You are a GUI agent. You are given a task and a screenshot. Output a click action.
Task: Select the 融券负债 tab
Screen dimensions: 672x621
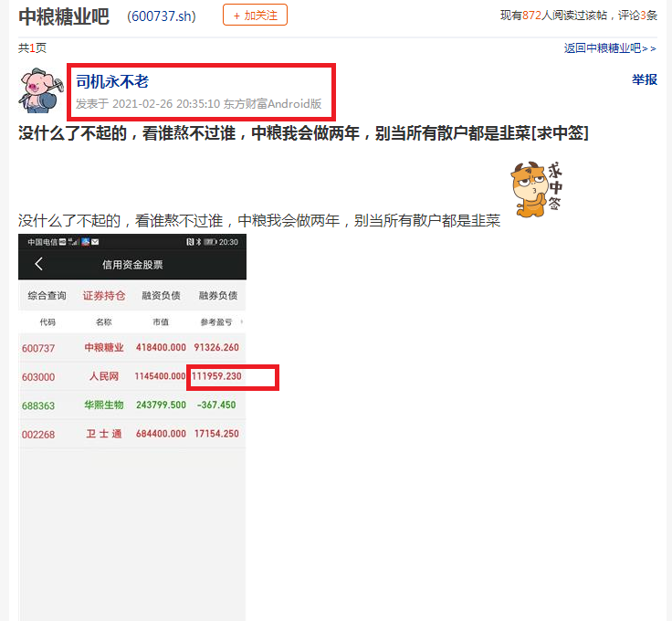(x=218, y=295)
